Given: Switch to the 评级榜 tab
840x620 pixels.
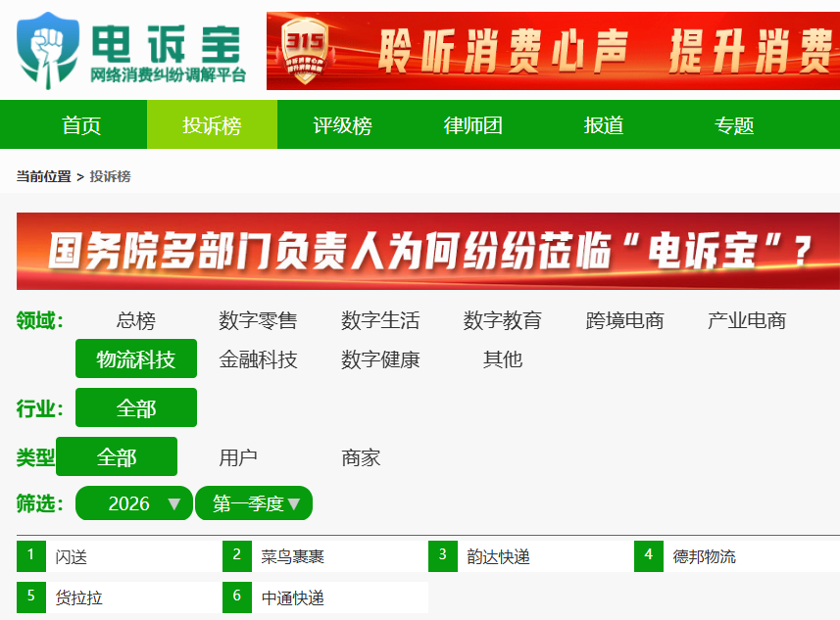Looking at the screenshot, I should 342,125.
